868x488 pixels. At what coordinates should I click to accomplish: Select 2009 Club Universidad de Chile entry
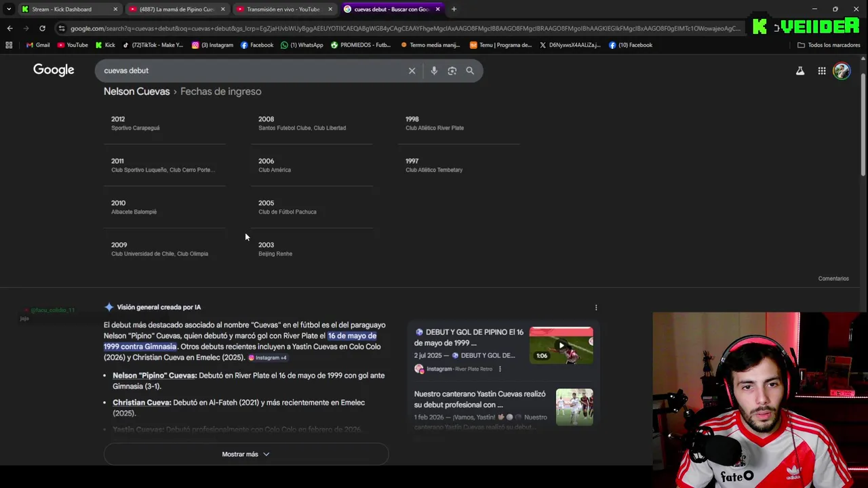click(163, 249)
